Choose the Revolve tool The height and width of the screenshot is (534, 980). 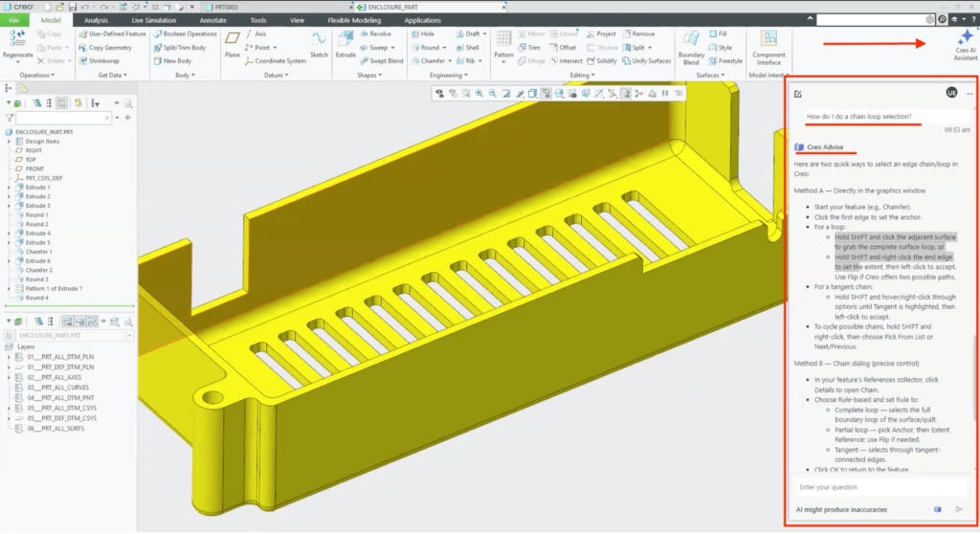[x=375, y=33]
